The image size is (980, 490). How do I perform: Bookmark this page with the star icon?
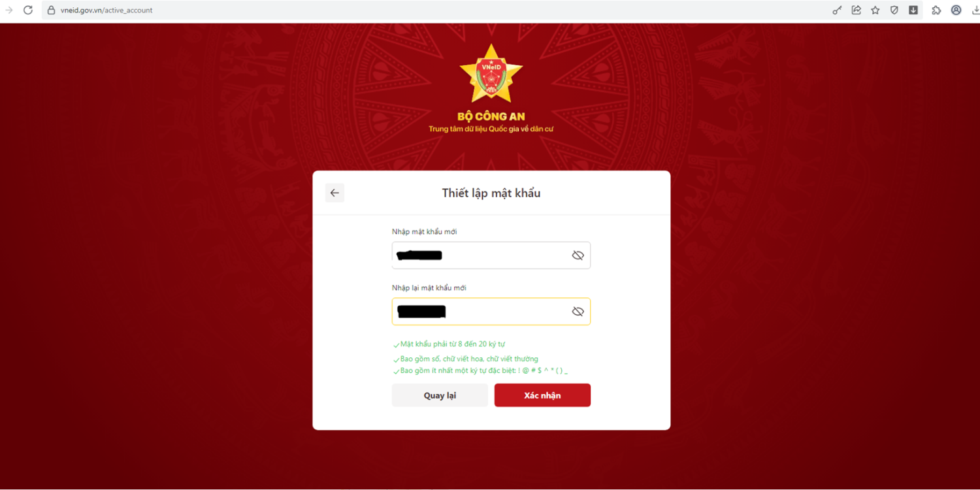(x=875, y=10)
